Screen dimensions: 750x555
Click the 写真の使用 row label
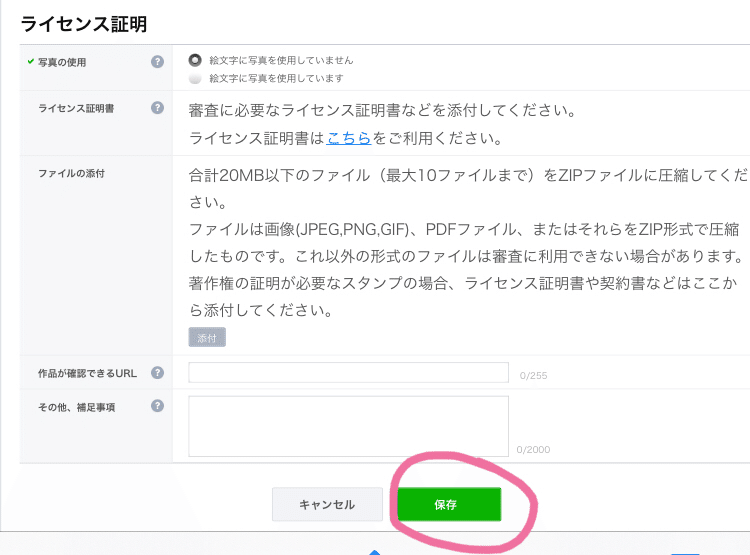pos(62,62)
